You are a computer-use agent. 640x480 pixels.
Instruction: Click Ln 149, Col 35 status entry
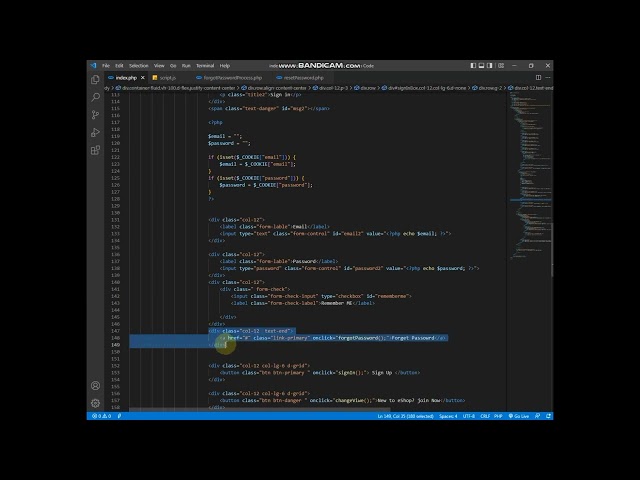pyautogui.click(x=405, y=416)
